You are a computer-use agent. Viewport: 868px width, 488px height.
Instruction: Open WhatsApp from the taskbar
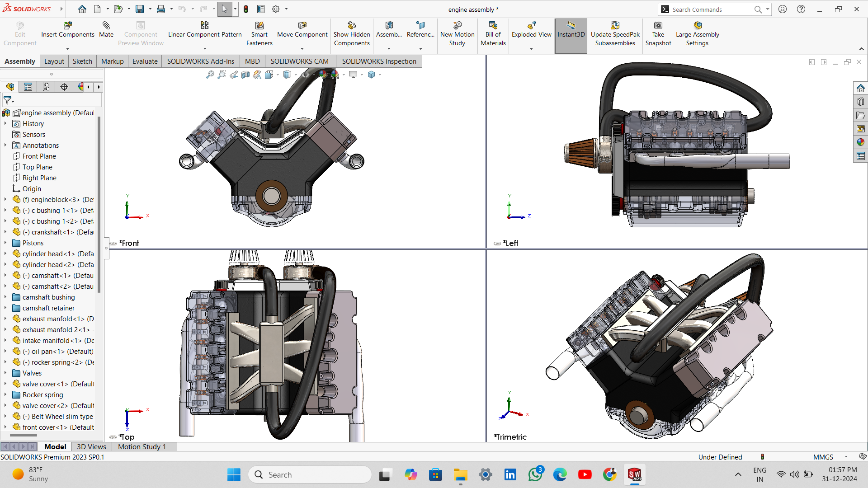pos(535,474)
